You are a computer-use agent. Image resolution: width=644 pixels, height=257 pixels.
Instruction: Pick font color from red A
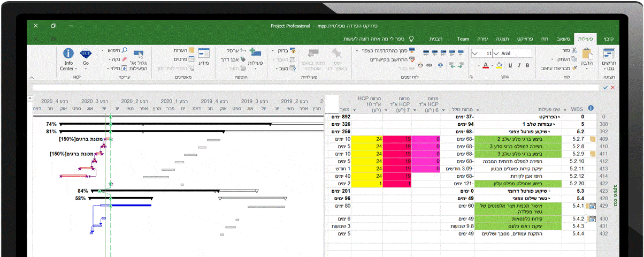click(x=485, y=65)
